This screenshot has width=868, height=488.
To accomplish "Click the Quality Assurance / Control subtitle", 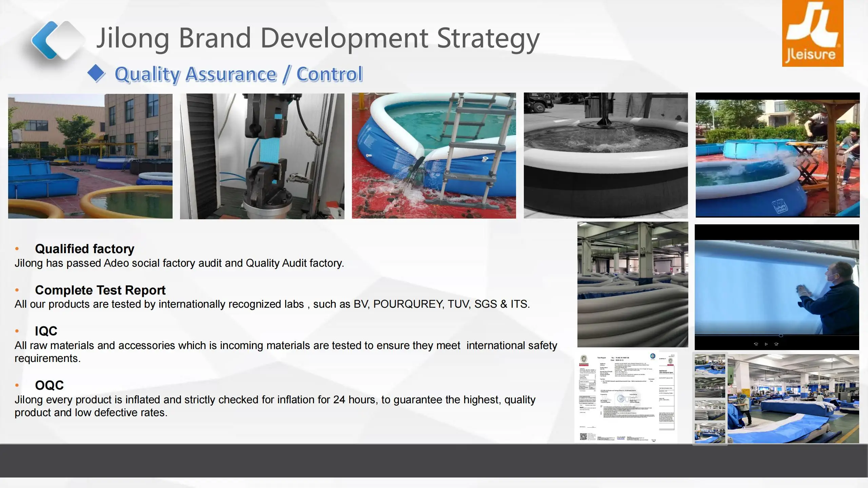I will point(238,74).
